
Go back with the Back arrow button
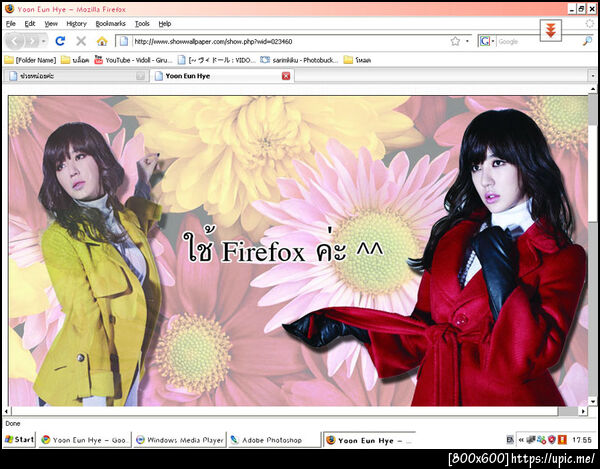coord(15,41)
